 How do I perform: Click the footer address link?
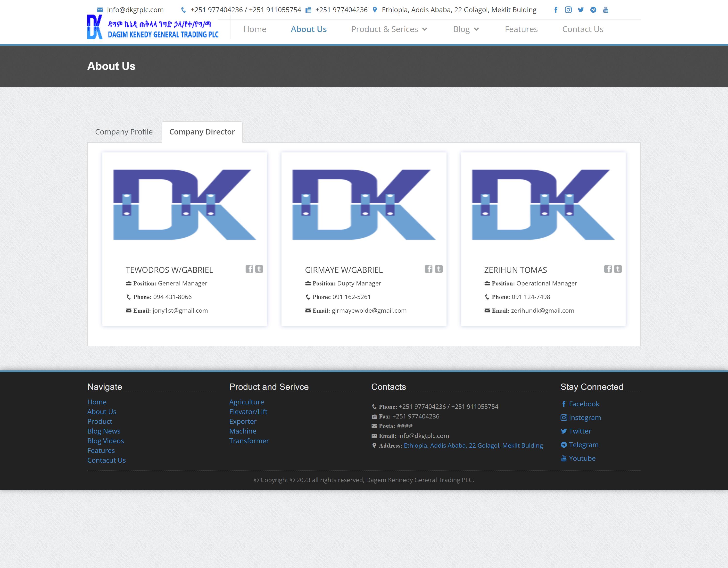click(473, 446)
